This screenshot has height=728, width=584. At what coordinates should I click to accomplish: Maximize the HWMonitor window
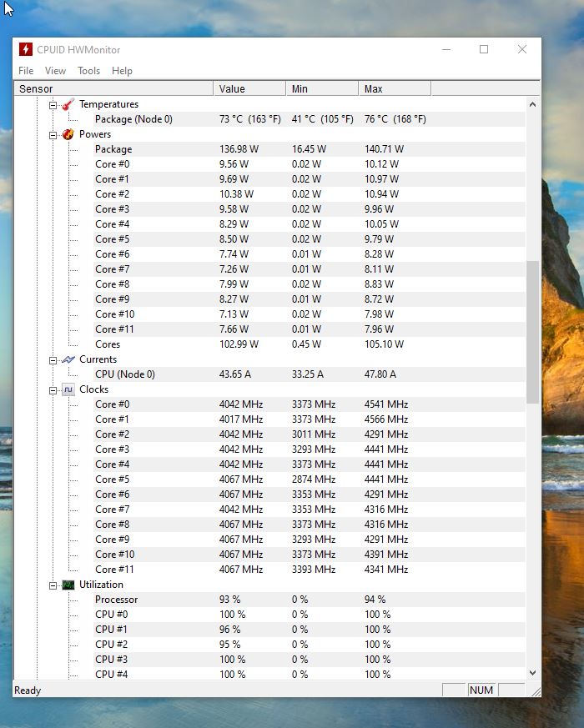point(484,49)
